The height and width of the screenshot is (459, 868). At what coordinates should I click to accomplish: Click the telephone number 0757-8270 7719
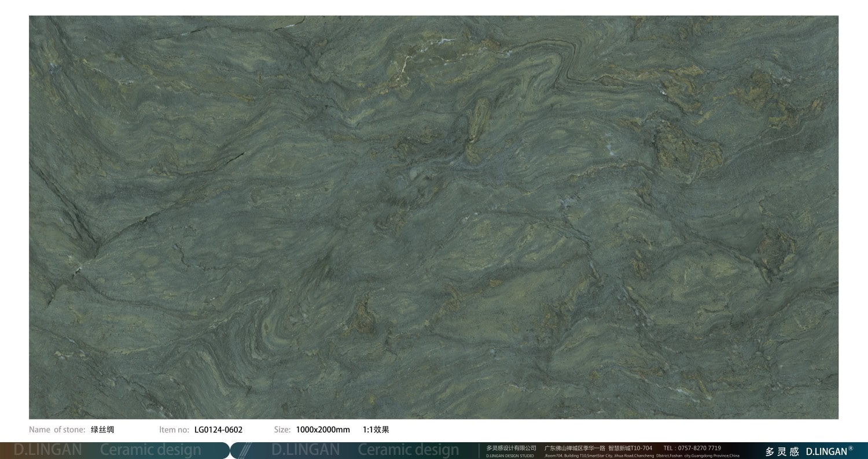click(699, 448)
